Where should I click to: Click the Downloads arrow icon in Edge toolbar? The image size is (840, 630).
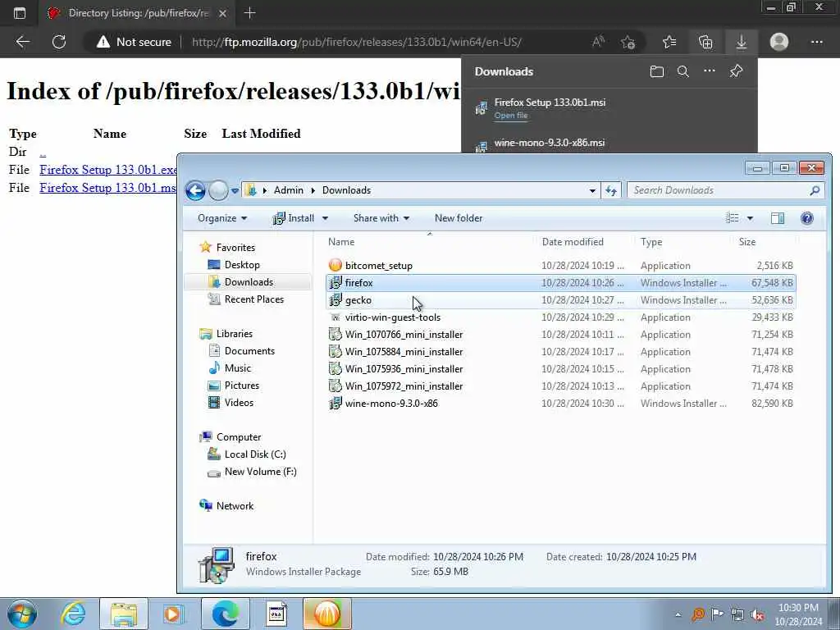pyautogui.click(x=742, y=42)
